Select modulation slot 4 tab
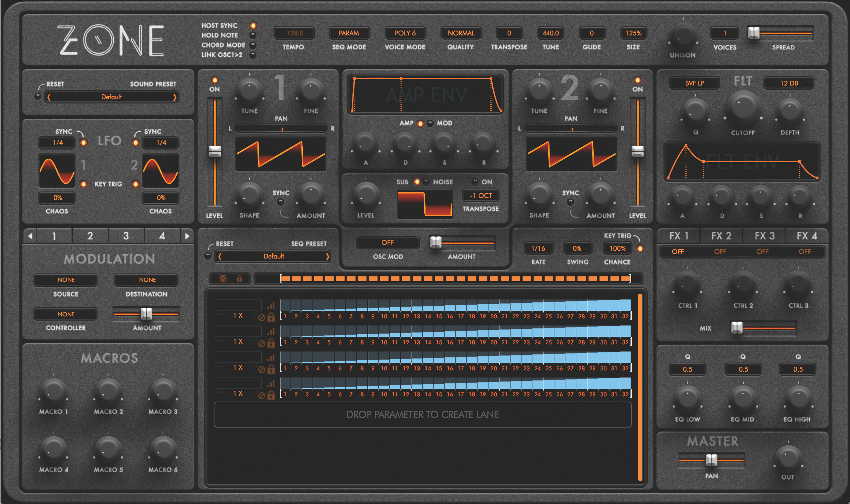The height and width of the screenshot is (504, 850). 162,236
